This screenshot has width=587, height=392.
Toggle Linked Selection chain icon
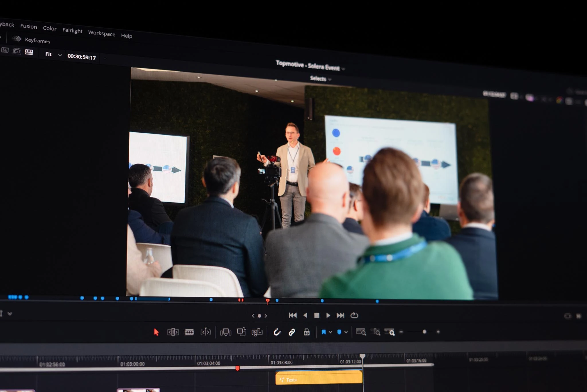click(292, 332)
